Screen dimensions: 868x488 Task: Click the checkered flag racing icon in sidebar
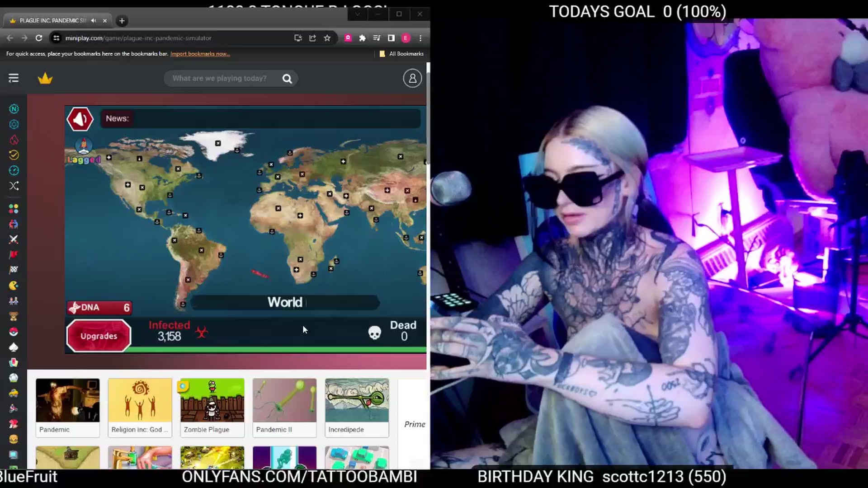point(14,270)
